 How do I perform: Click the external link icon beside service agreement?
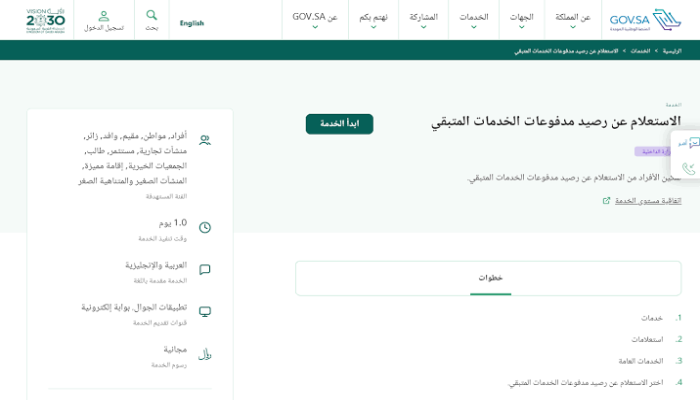click(x=606, y=201)
